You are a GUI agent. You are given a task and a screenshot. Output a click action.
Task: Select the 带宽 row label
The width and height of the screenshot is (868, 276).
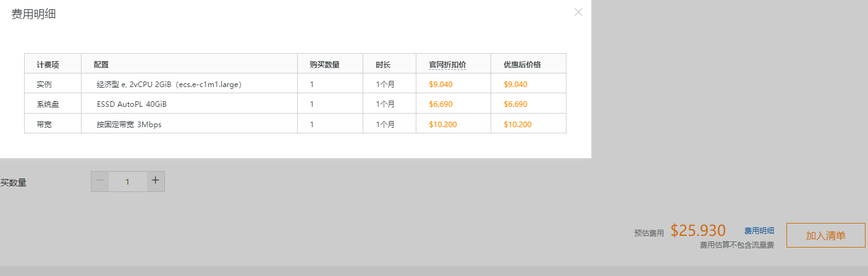pyautogui.click(x=44, y=124)
